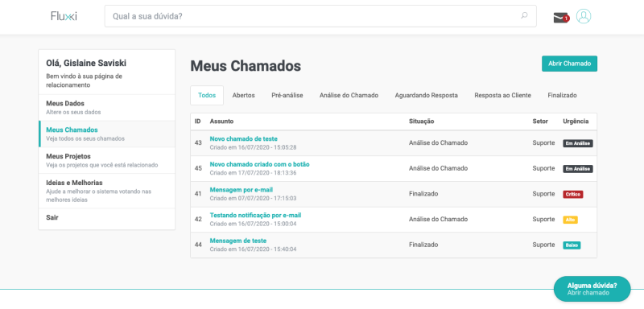Click the Alto urgency badge

point(570,220)
